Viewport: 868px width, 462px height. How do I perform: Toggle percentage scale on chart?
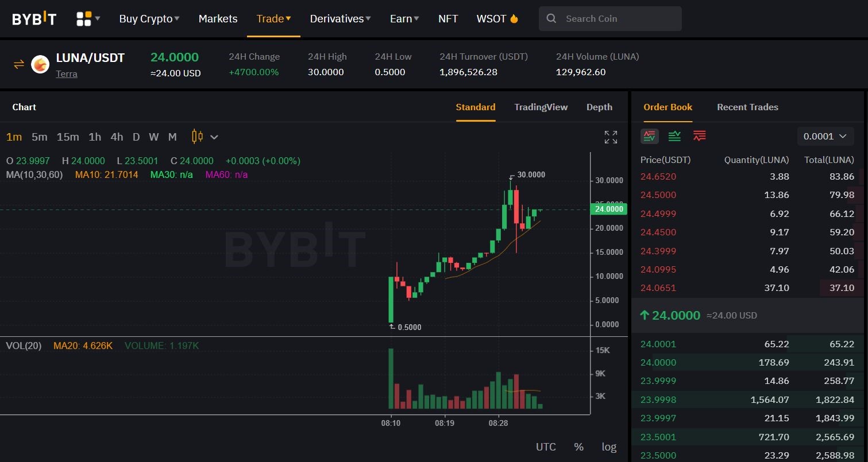click(x=579, y=447)
